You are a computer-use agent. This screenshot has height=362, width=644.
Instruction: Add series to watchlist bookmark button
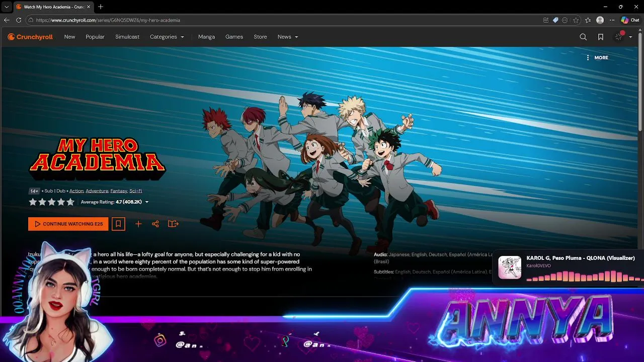click(118, 224)
